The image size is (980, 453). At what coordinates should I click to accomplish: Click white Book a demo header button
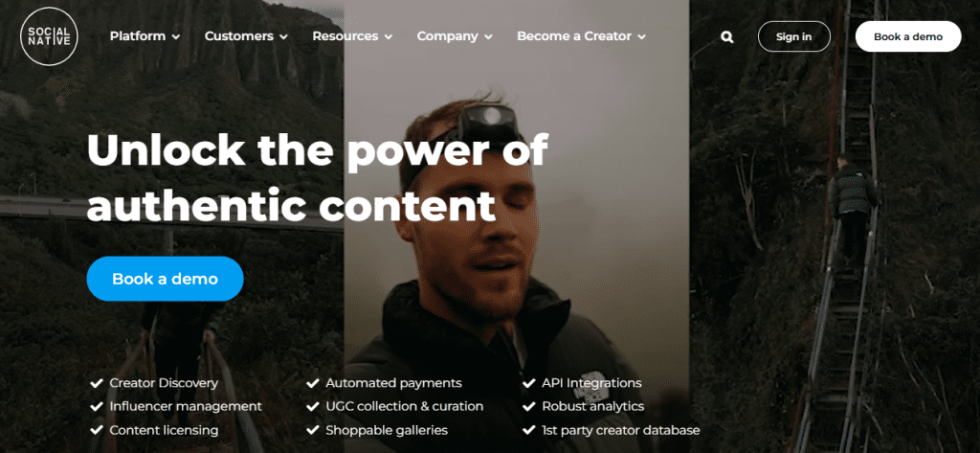(908, 36)
